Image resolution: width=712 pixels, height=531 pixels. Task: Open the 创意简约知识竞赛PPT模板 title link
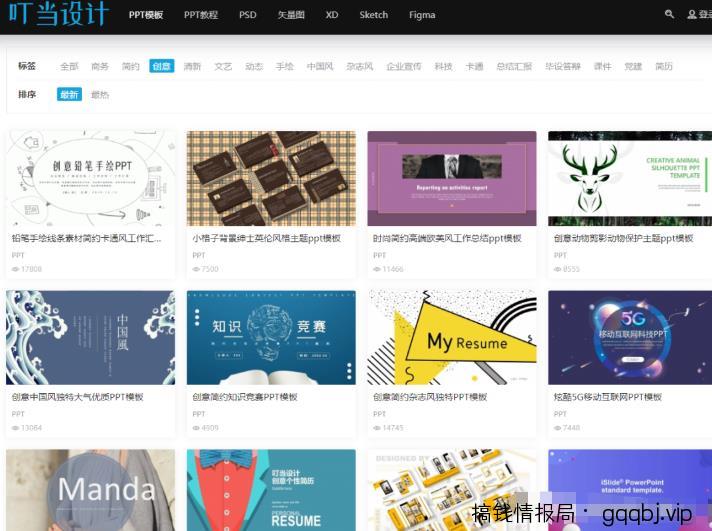point(245,397)
